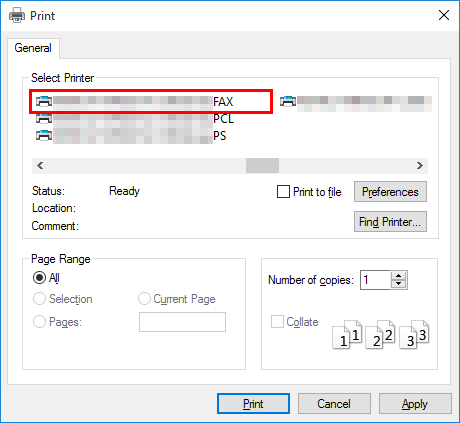The width and height of the screenshot is (460, 423).
Task: Click left arrow of printer list scrollbar
Action: tap(40, 165)
